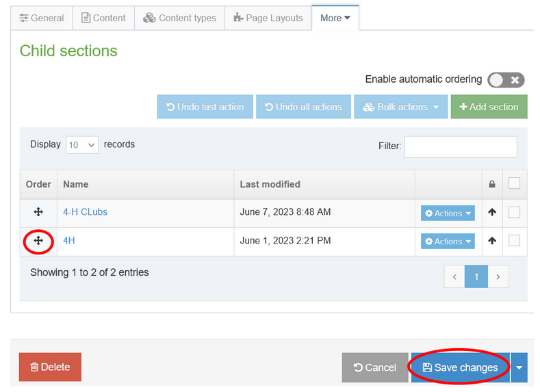Open Actions dropdown for 4-H CLubs
The width and height of the screenshot is (540, 392).
pyautogui.click(x=448, y=213)
